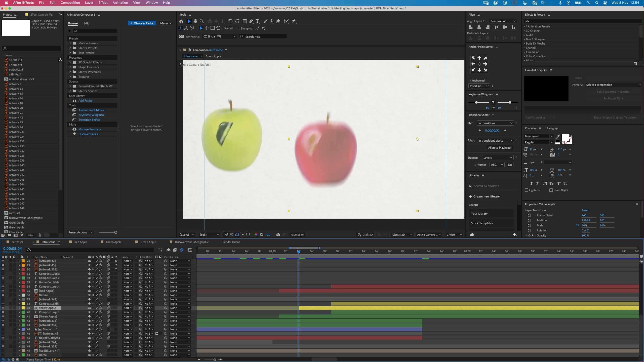Click the white fill color swatch

pyautogui.click(x=565, y=137)
